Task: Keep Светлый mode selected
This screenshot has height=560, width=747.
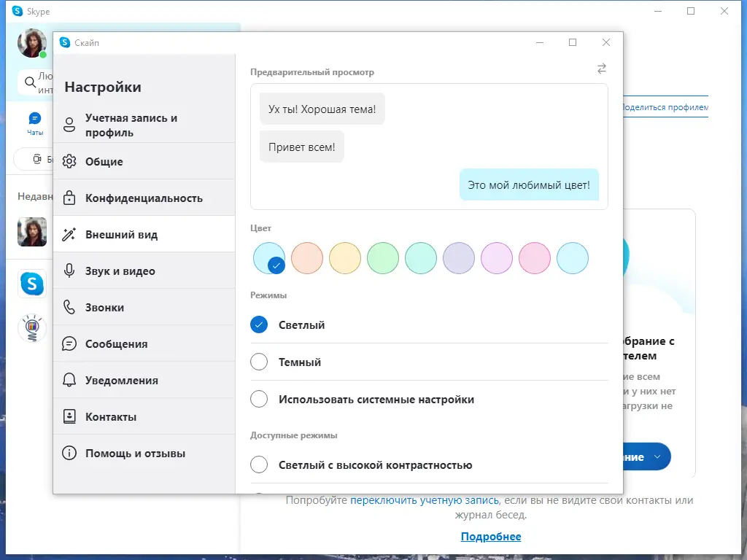Action: tap(259, 325)
